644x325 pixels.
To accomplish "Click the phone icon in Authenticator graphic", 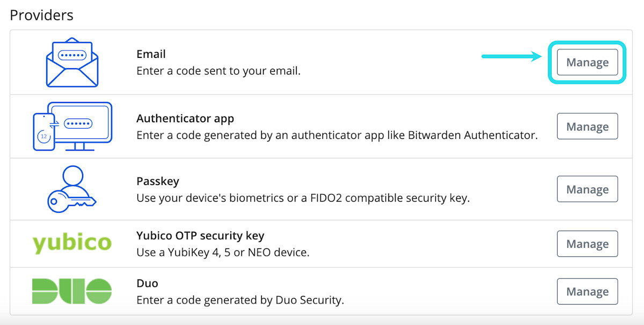I will 43,131.
